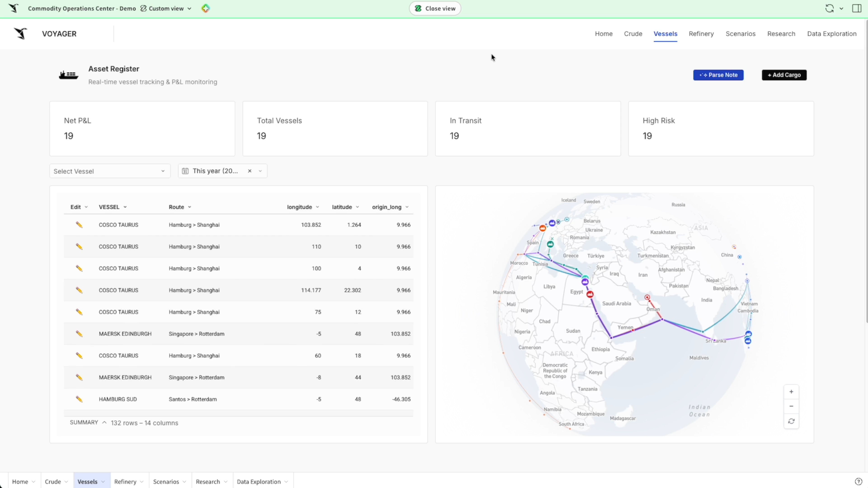
Task: Toggle the side panel layout icon
Action: tap(856, 8)
